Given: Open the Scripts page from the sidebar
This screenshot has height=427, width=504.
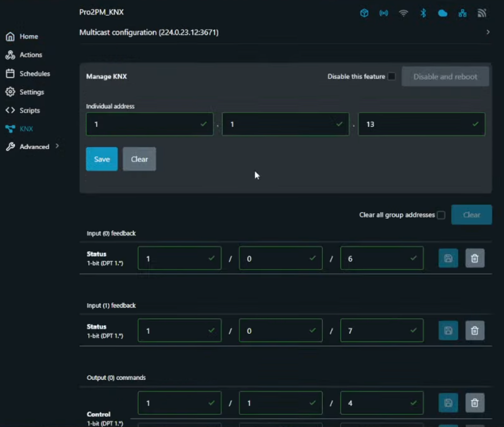Looking at the screenshot, I should [29, 110].
